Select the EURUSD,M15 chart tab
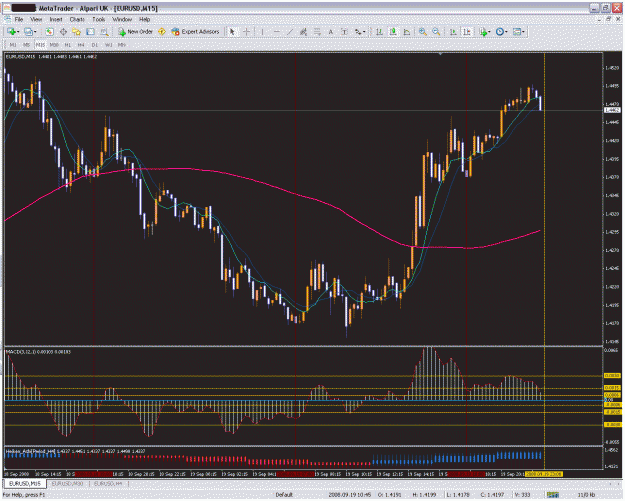 pos(25,484)
